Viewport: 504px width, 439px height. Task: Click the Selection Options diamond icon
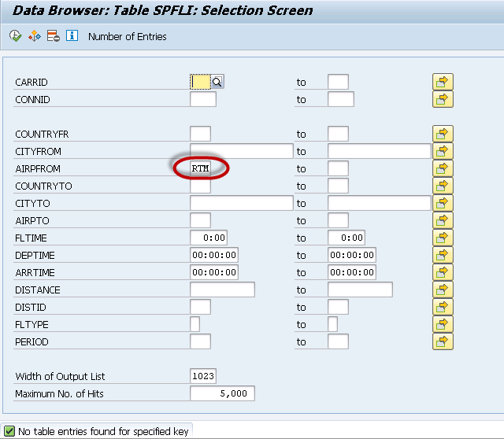[x=35, y=36]
